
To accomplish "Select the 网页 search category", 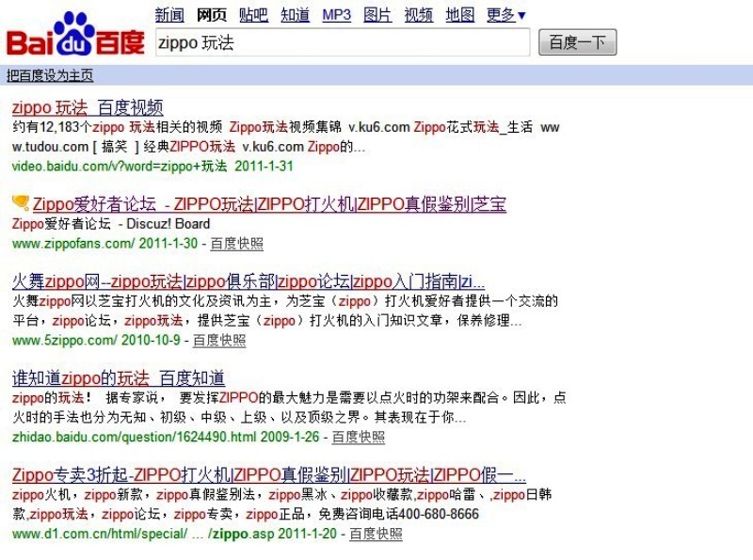I will tap(212, 14).
